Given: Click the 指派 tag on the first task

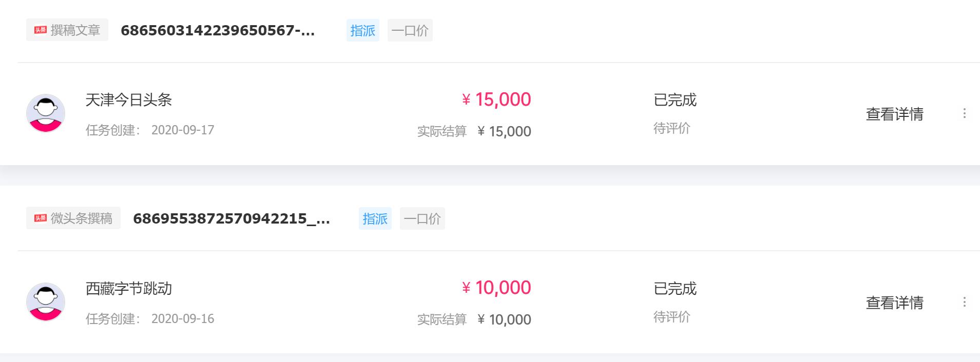Looking at the screenshot, I should coord(362,30).
